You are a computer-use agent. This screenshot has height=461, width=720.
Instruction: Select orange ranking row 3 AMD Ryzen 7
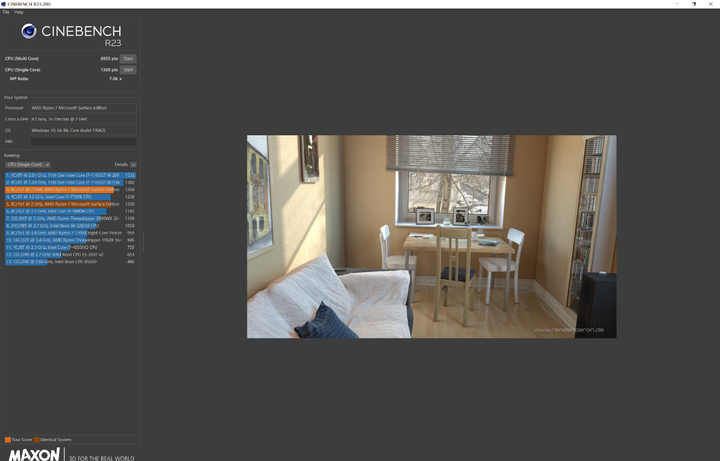click(70, 190)
